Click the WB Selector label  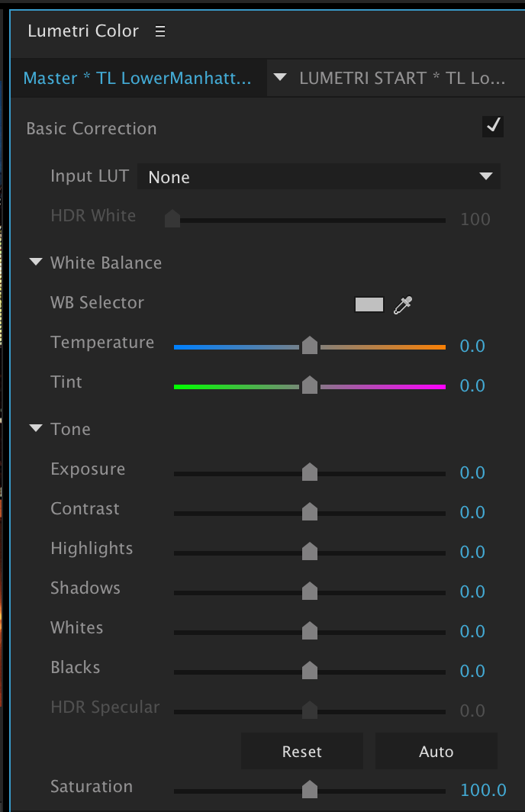pyautogui.click(x=98, y=302)
